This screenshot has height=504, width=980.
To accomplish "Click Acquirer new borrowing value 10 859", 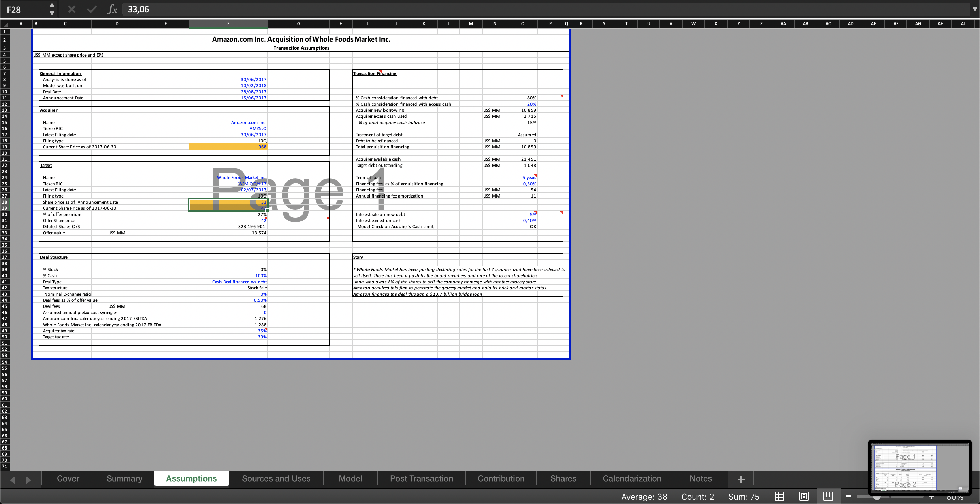I will coord(523,110).
